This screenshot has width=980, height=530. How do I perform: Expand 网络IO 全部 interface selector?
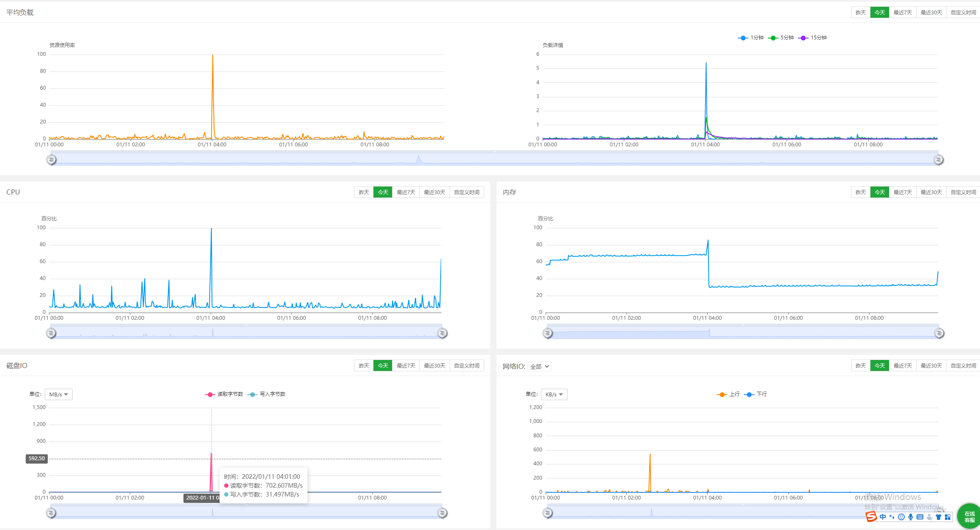[x=539, y=366]
